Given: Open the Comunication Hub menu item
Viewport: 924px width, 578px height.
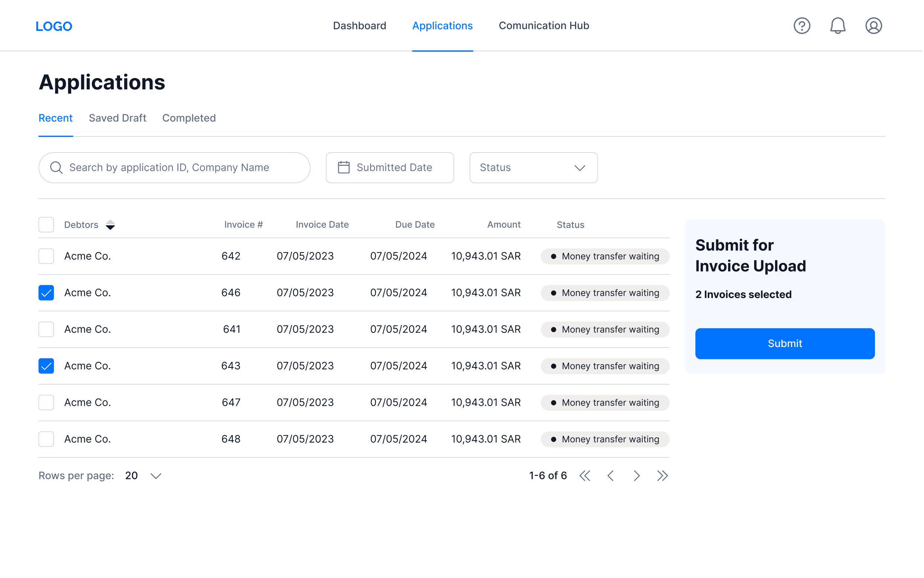Looking at the screenshot, I should tap(543, 26).
